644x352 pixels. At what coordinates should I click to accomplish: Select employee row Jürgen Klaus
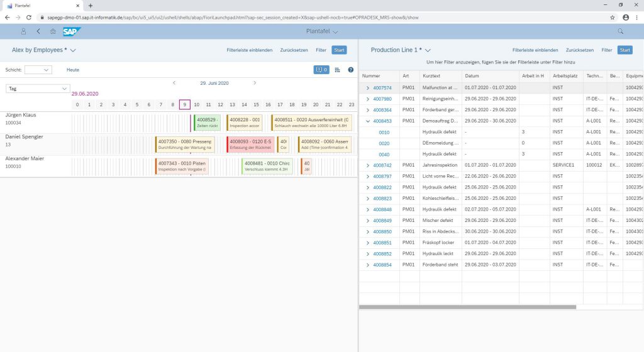(x=179, y=122)
